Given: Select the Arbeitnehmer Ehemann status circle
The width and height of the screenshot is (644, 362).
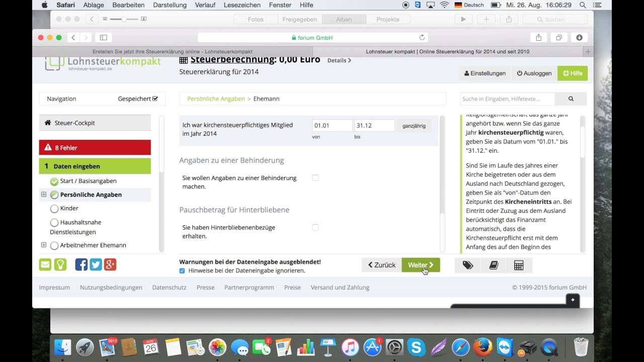Looking at the screenshot, I should (54, 245).
